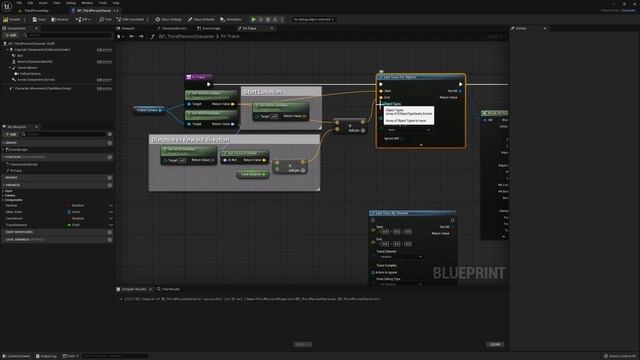640x360 pixels.
Task: Click the My Blueprint search field
Action: (x=64, y=134)
